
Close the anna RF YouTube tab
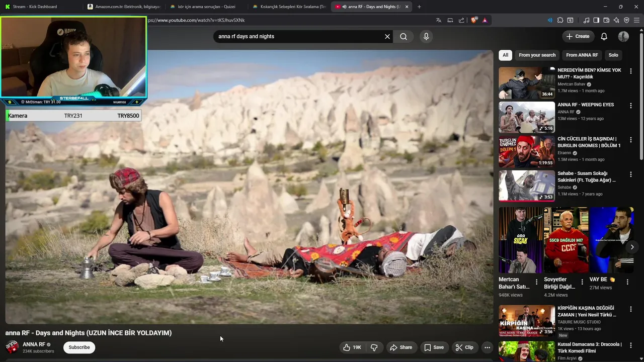(407, 7)
